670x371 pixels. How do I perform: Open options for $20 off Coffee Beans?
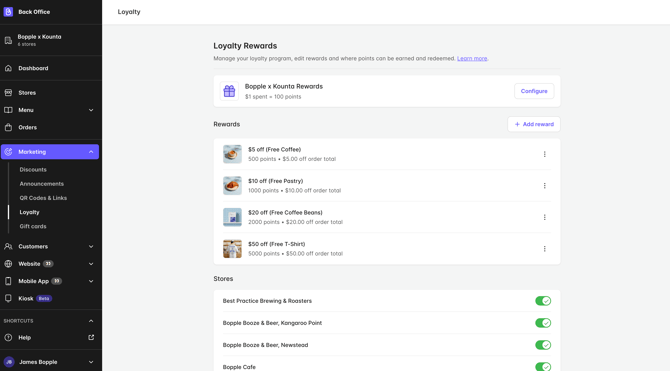click(544, 217)
